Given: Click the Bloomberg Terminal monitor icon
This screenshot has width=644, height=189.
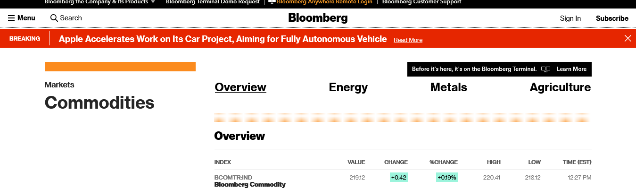Looking at the screenshot, I should 545,69.
